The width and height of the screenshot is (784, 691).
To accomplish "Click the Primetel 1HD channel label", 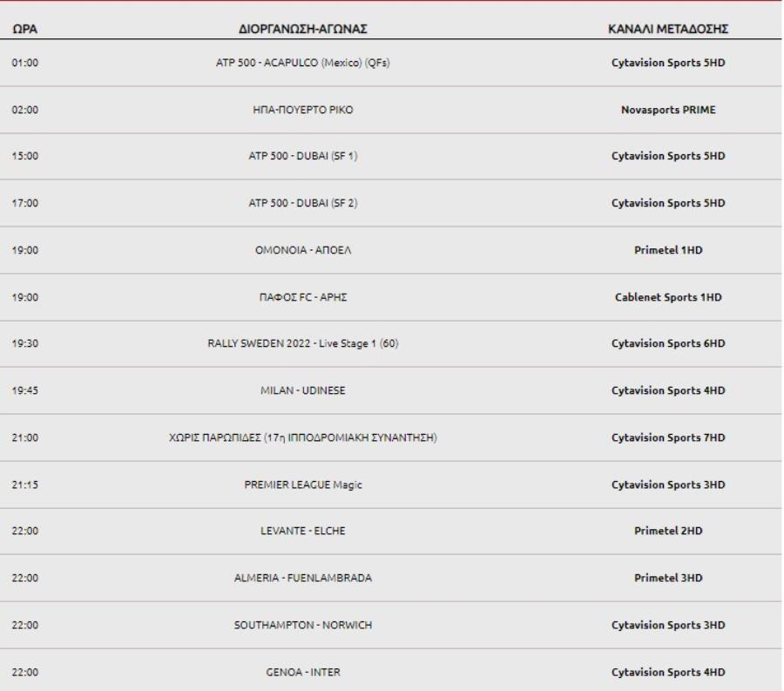I will click(668, 250).
